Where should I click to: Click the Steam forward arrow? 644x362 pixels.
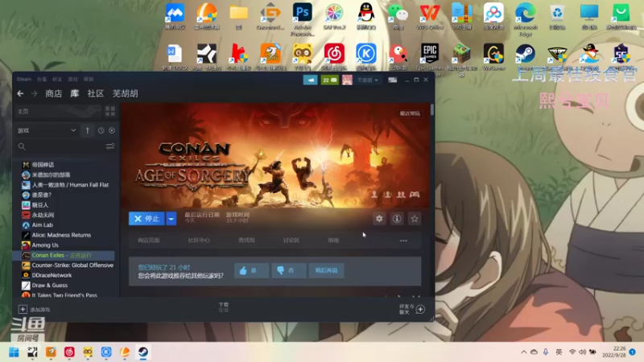click(x=34, y=93)
